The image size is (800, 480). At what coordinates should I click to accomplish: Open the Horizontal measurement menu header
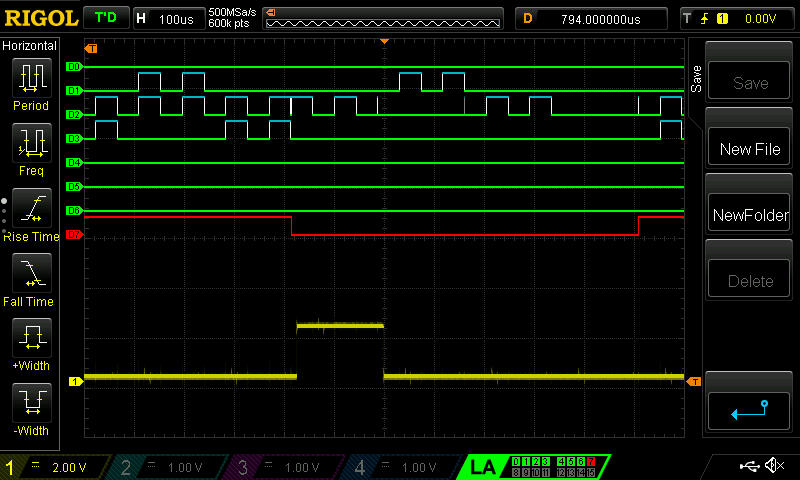point(30,46)
